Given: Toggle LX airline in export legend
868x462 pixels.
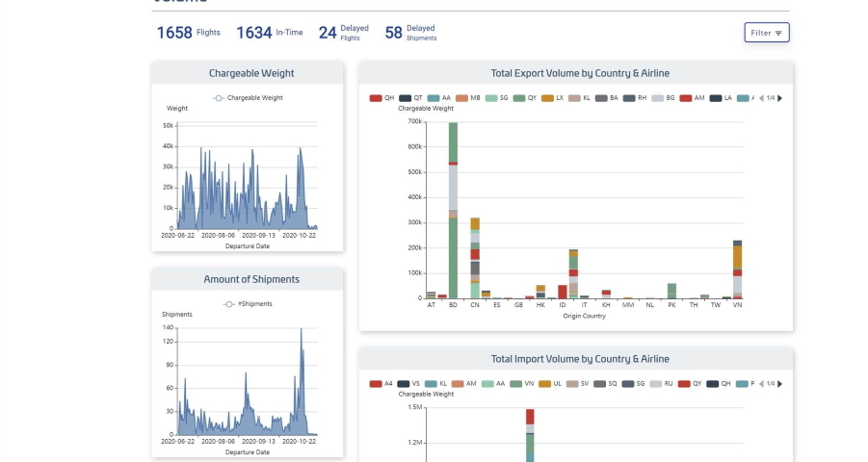Looking at the screenshot, I should point(553,98).
